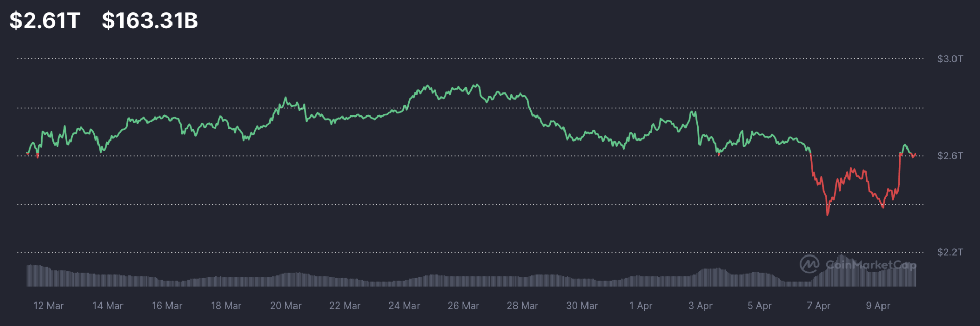Select the 1 Apr date label

pos(641,306)
